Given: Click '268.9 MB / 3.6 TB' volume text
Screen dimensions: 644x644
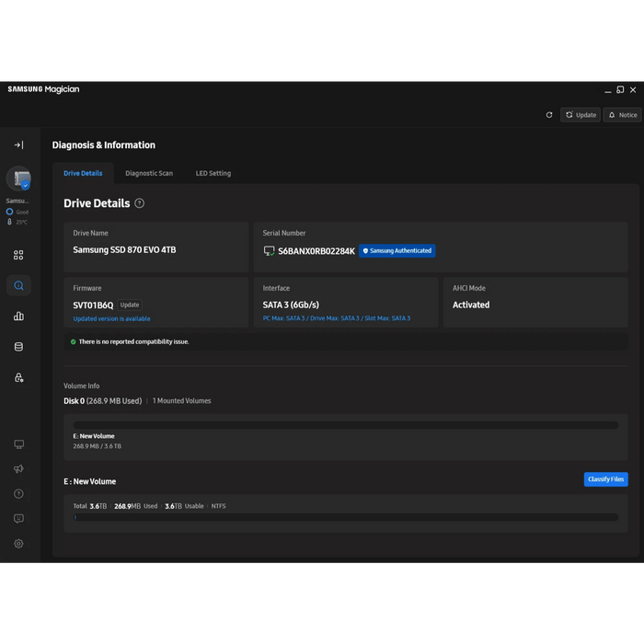Looking at the screenshot, I should coord(98,446).
